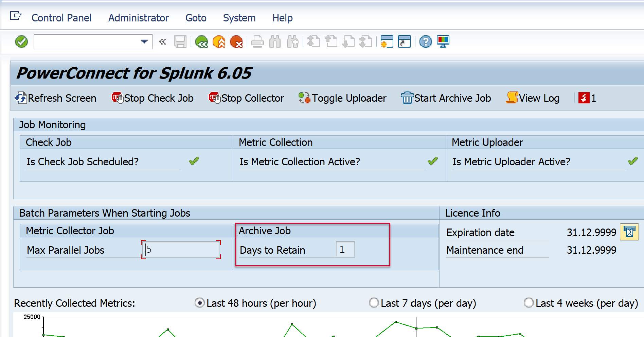This screenshot has height=337, width=644.
Task: Click the orange Exit icon
Action: 219,42
